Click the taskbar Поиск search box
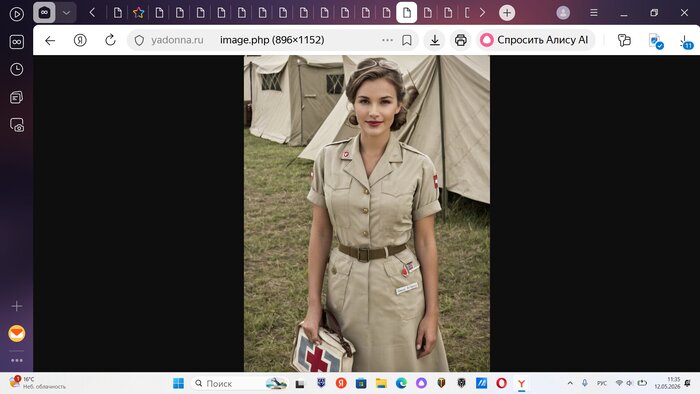The image size is (700, 394). click(x=240, y=383)
